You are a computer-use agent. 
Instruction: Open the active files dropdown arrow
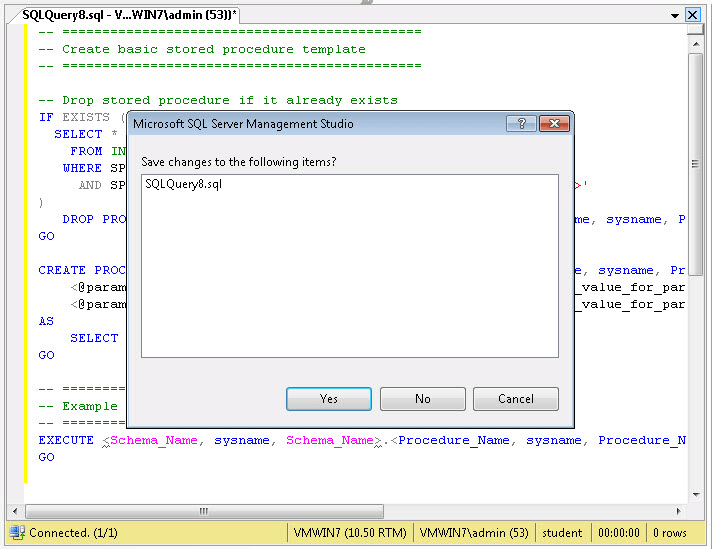[x=675, y=15]
